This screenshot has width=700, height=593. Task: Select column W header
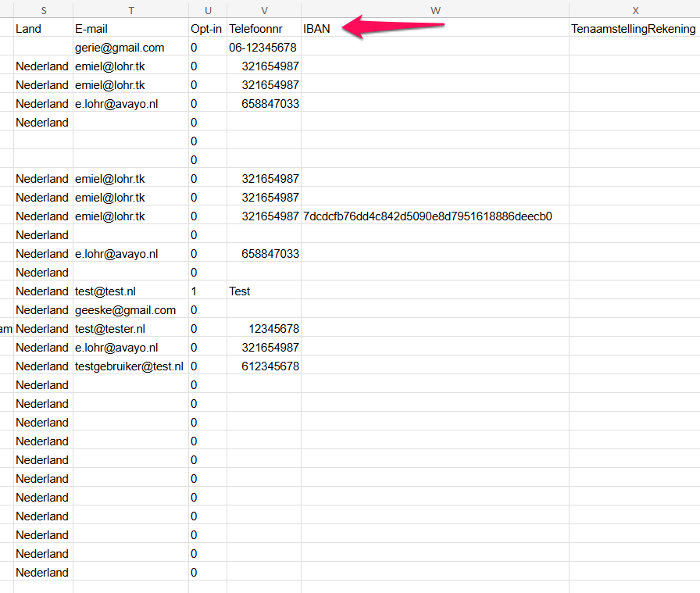click(x=435, y=10)
